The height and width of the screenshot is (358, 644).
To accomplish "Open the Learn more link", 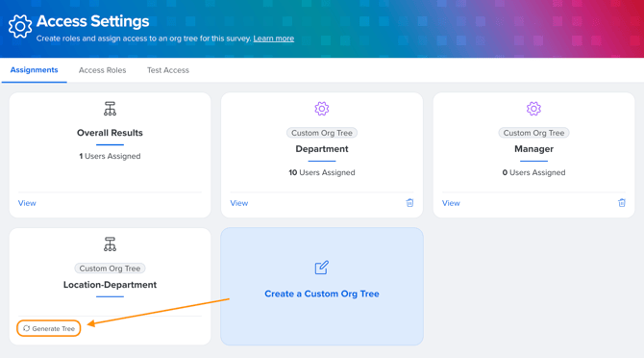I will 274,38.
